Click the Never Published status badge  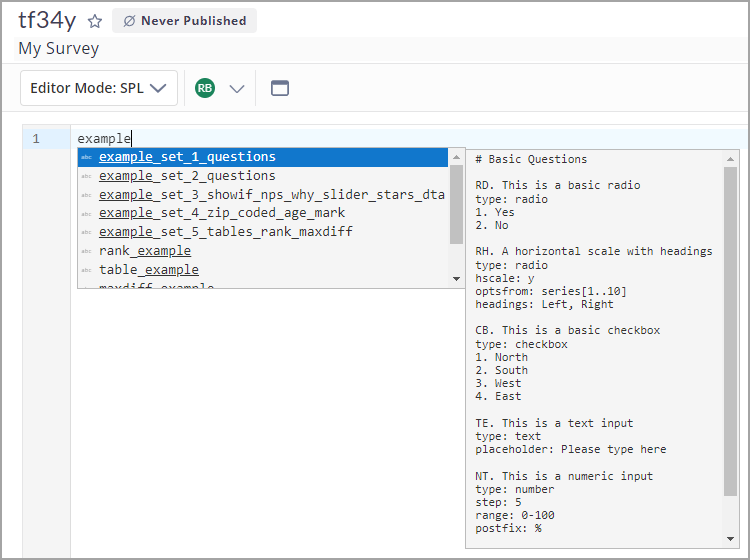coord(184,21)
